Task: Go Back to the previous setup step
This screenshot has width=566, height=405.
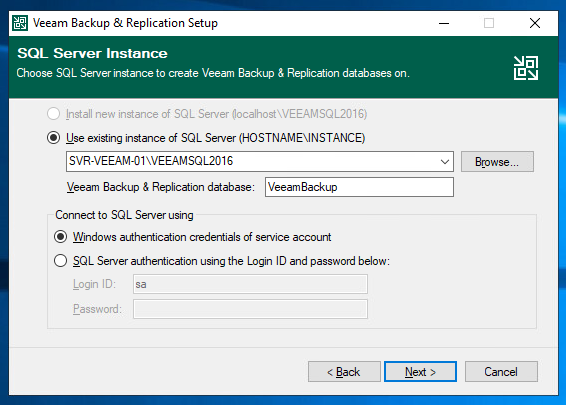Action: [x=344, y=372]
